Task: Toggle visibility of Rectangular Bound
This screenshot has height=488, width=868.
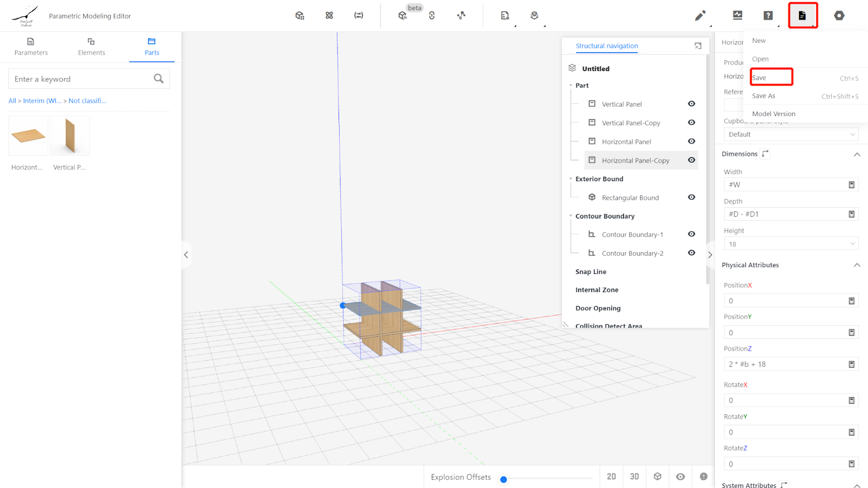Action: [x=691, y=197]
